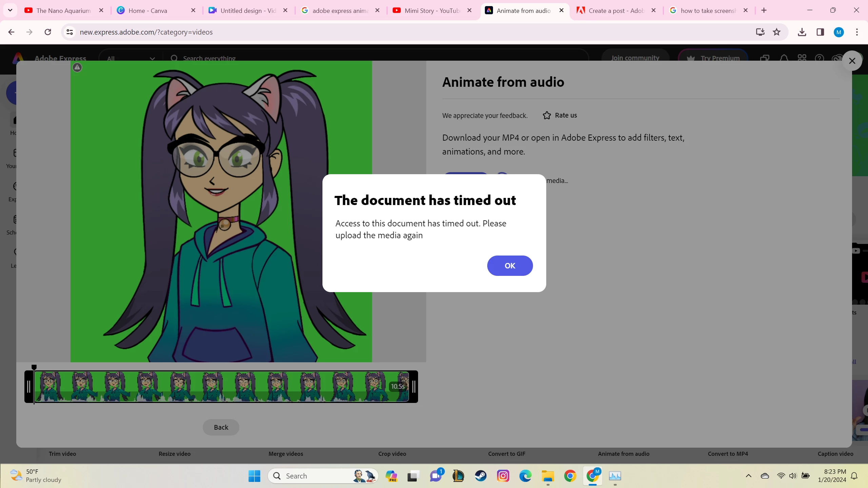This screenshot has height=488, width=868.
Task: Click the right trim handle on timeline
Action: [414, 387]
